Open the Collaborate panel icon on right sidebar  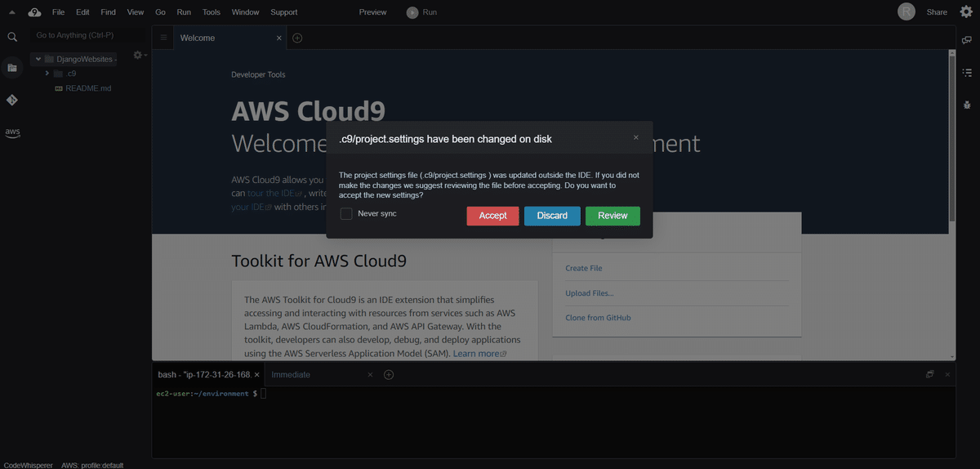click(967, 40)
